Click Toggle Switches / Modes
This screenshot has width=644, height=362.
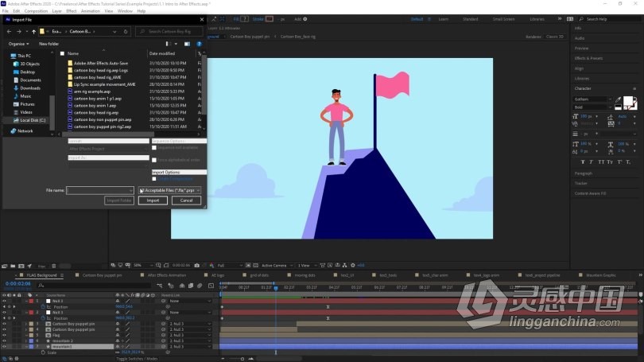click(137, 359)
